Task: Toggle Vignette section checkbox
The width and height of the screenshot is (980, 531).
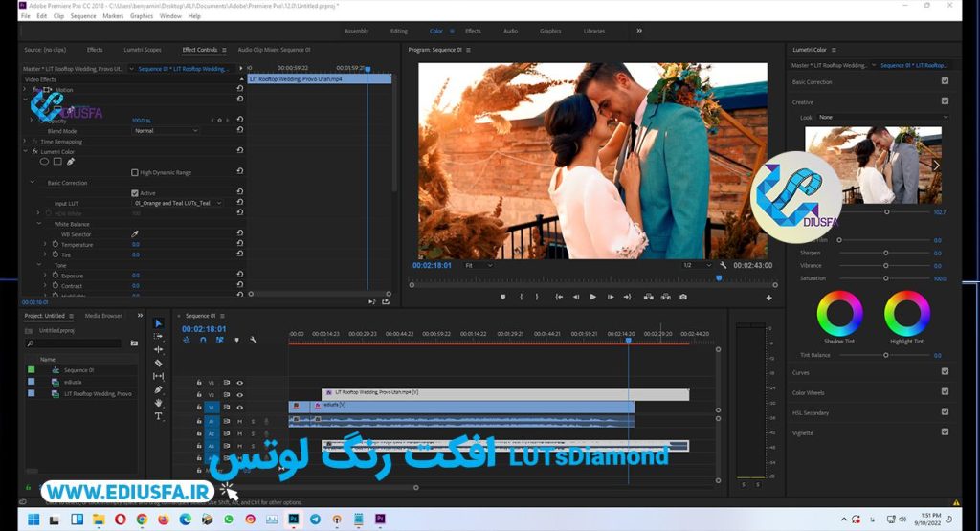Action: [945, 431]
